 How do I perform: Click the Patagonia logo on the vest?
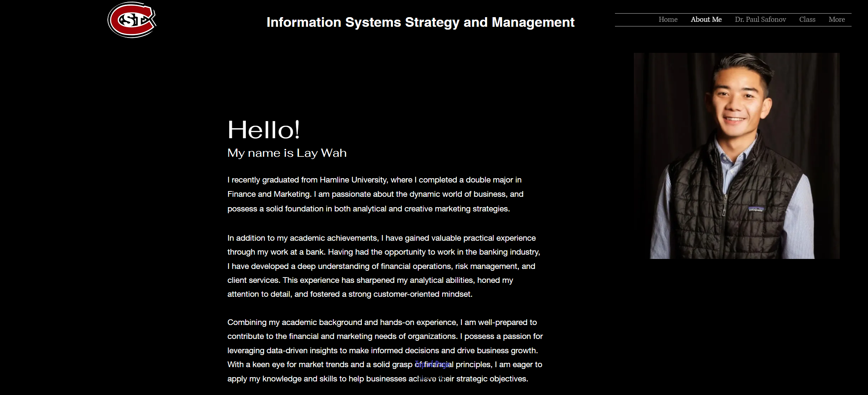pos(756,209)
